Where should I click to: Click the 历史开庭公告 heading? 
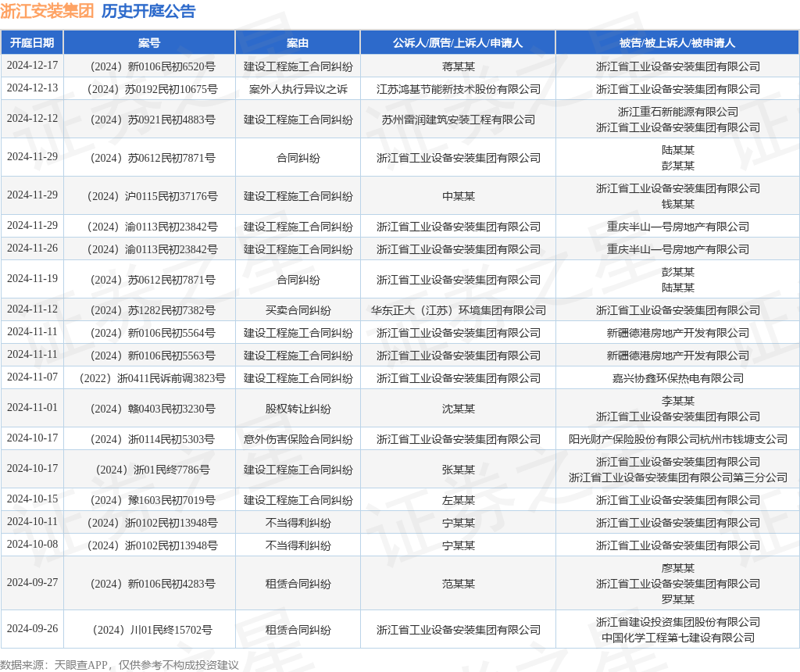(148, 11)
